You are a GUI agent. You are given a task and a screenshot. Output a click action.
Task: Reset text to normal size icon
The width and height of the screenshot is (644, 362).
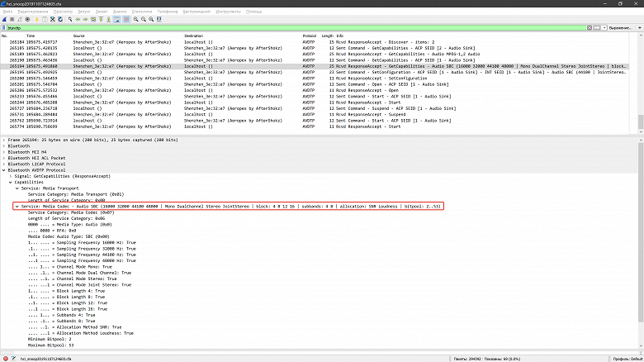tap(151, 19)
